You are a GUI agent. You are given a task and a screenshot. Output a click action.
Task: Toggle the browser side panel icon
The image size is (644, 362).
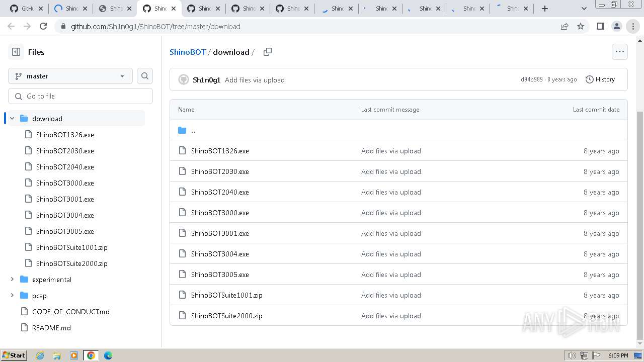pos(601,26)
